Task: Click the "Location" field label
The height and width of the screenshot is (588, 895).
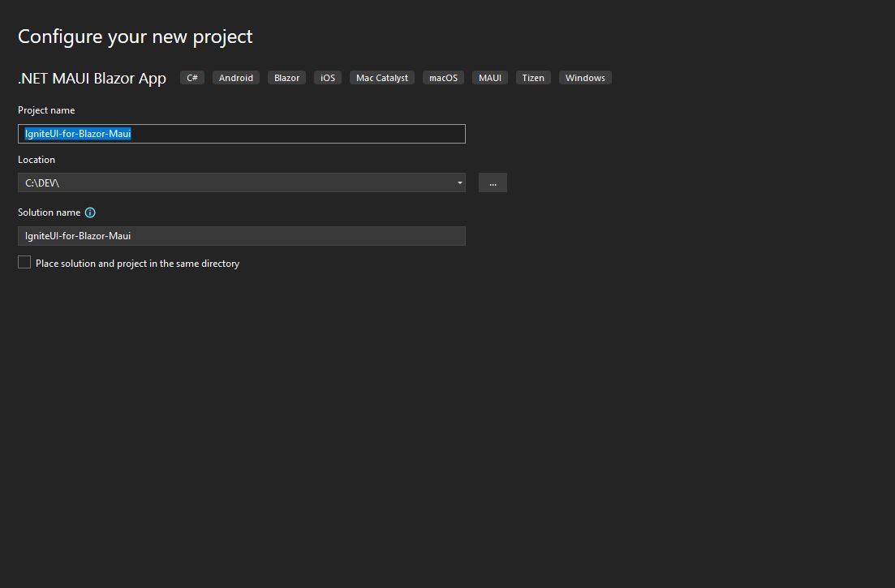Action: coord(37,160)
